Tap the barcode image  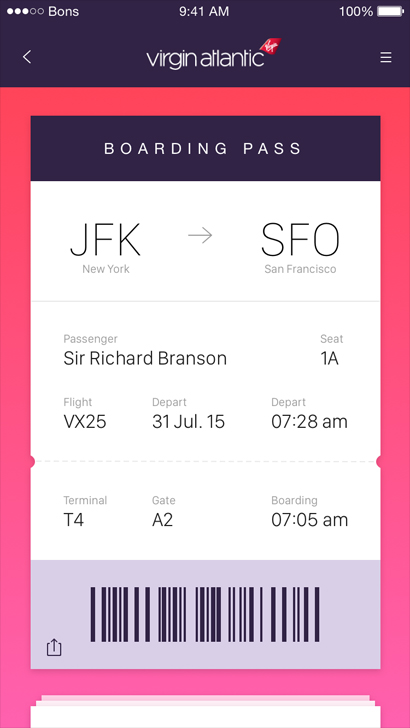[205, 614]
